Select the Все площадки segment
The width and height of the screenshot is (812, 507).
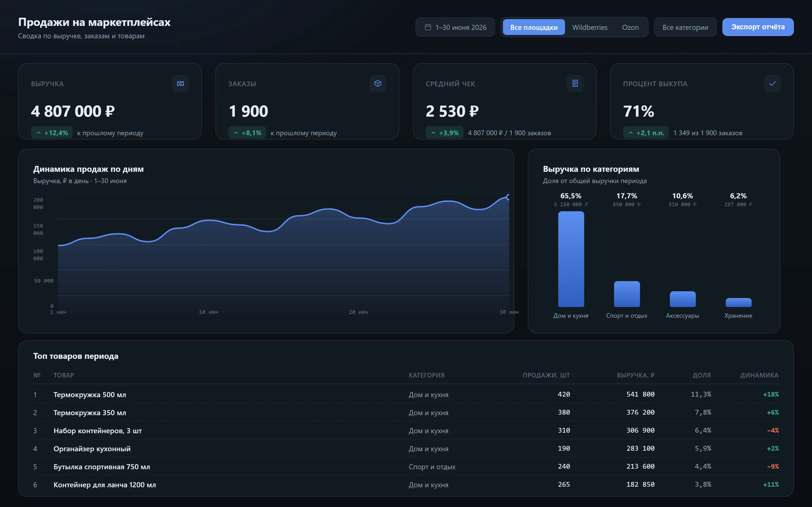(534, 27)
